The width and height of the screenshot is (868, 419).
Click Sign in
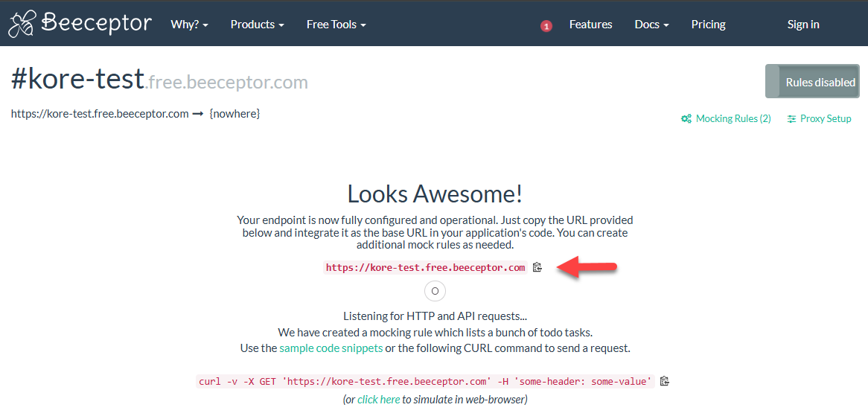[x=803, y=25]
